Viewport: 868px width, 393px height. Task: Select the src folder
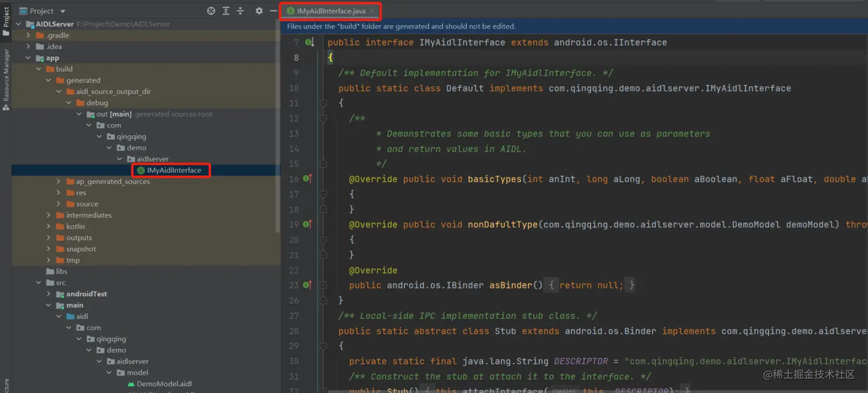click(x=56, y=283)
